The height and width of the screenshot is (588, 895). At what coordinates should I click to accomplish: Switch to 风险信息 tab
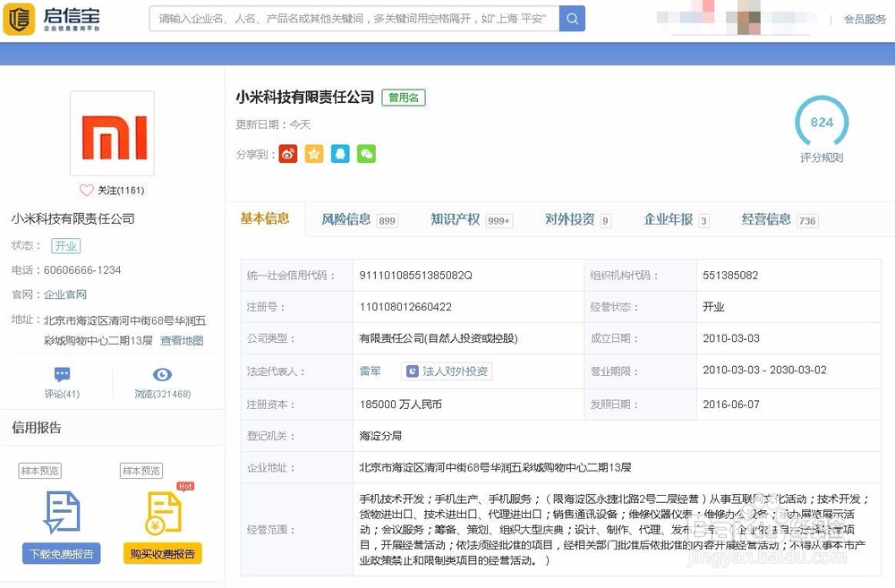click(x=360, y=220)
